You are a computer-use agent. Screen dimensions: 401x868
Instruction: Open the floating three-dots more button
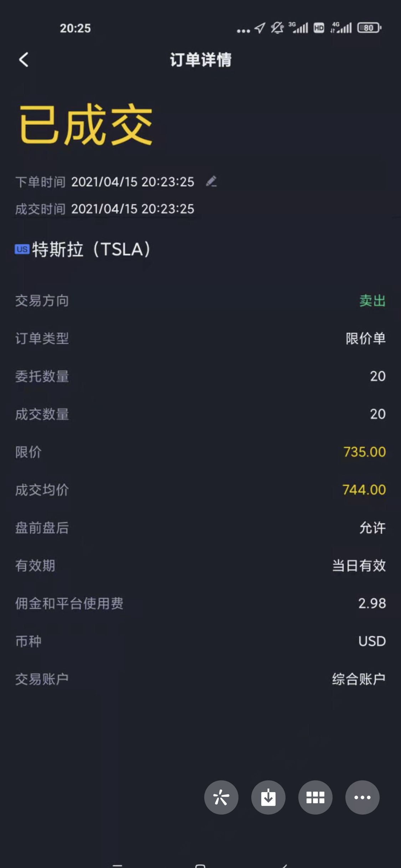pos(362,797)
